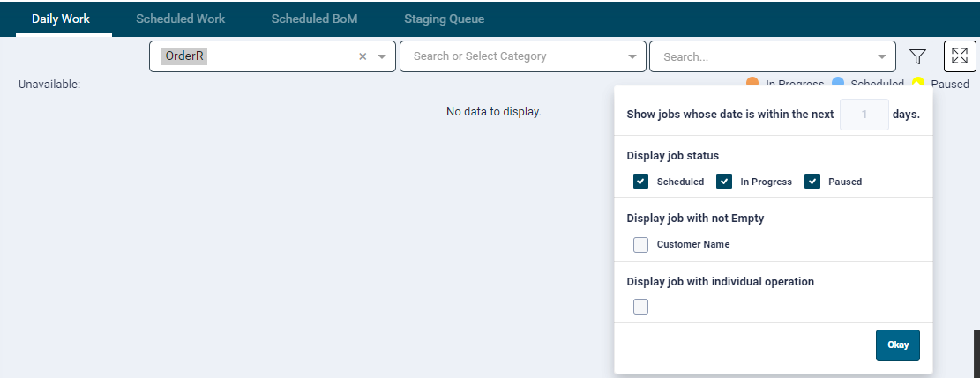The image size is (980, 378).
Task: Select the Daily Work tab
Action: (x=61, y=19)
